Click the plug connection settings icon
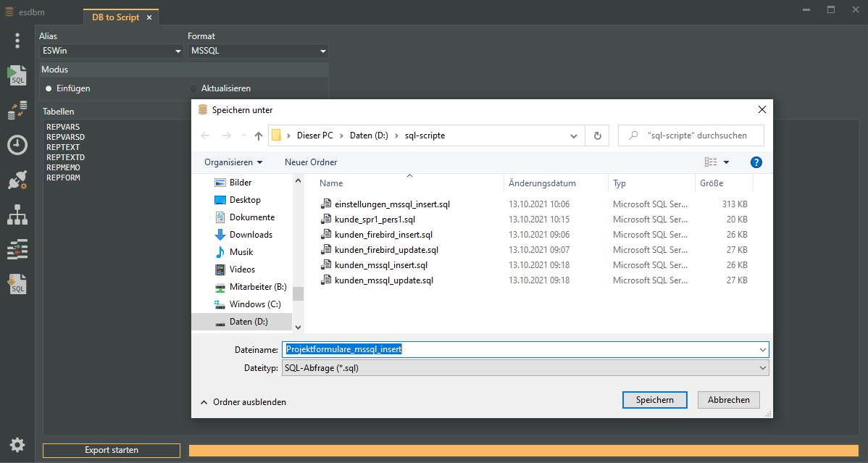The height and width of the screenshot is (463, 868). pos(17,180)
